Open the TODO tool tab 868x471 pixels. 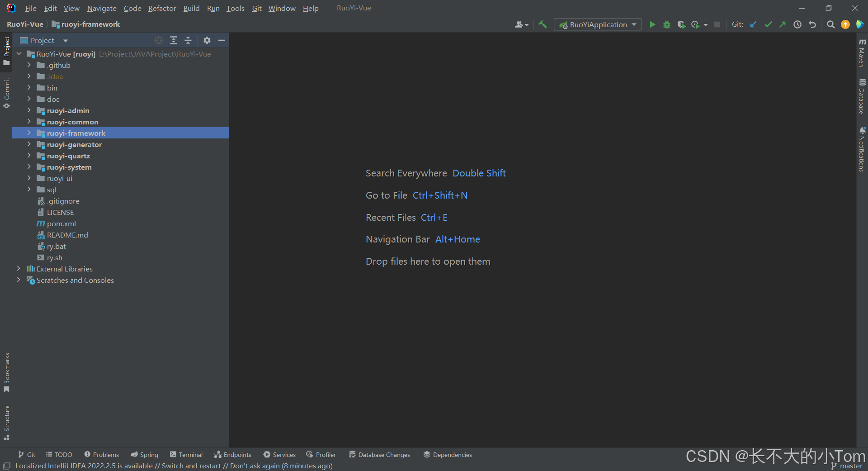[x=59, y=455]
